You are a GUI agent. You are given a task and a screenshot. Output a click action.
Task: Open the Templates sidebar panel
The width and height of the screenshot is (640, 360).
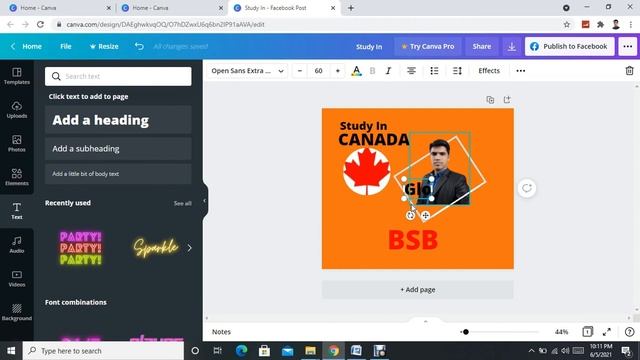(17, 76)
